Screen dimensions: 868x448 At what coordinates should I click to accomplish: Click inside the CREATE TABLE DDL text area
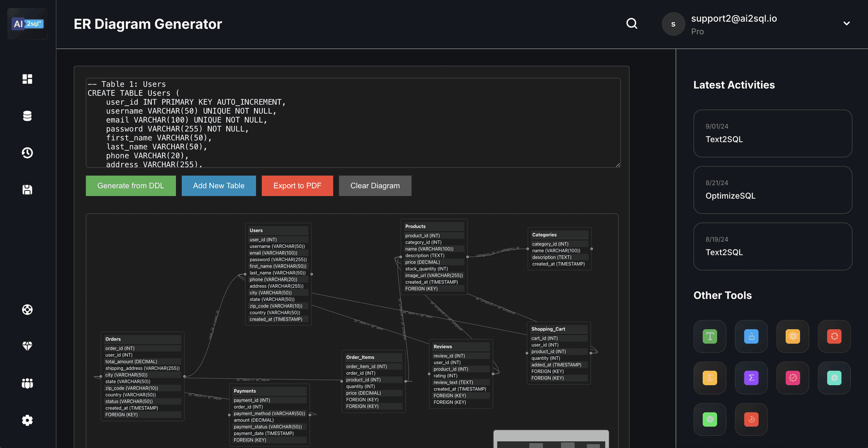click(352, 123)
